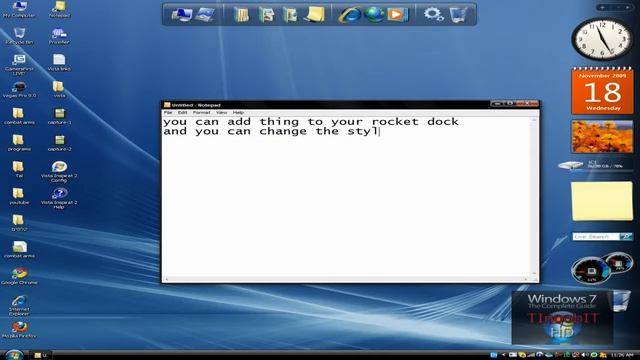Click the word "change" in Notepad text
The width and height of the screenshot is (640, 360).
pos(283,131)
